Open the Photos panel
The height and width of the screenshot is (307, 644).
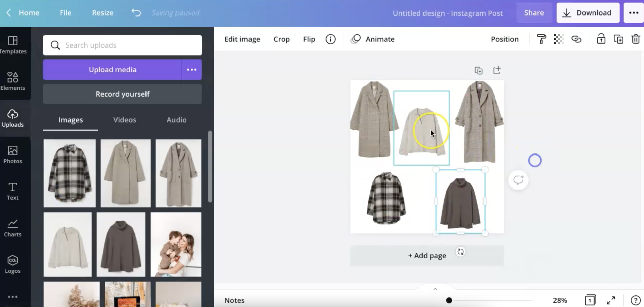13,155
